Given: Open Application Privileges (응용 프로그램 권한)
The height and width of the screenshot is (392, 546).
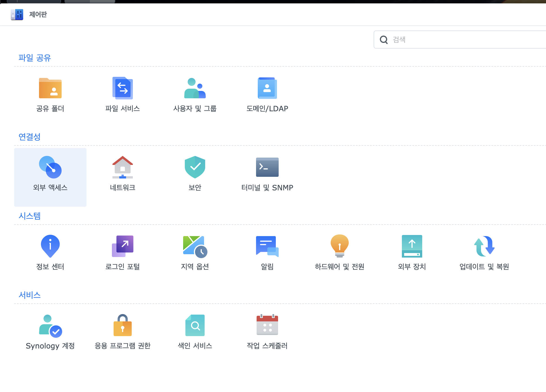Looking at the screenshot, I should [123, 326].
